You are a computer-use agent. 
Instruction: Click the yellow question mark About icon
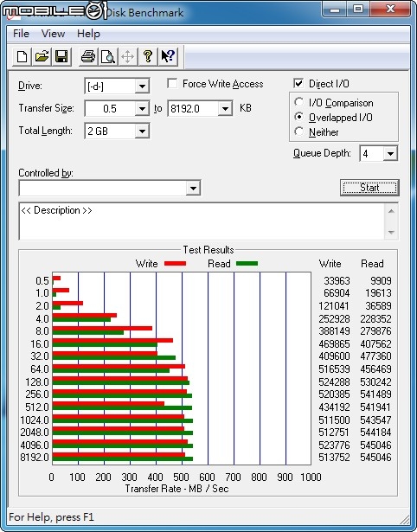click(148, 56)
